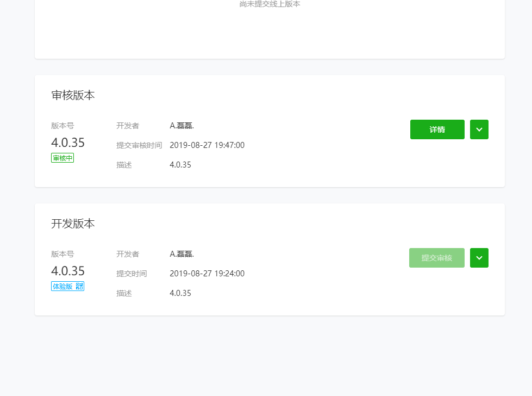Scan the QR code icon beside 体验版

pyautogui.click(x=79, y=286)
